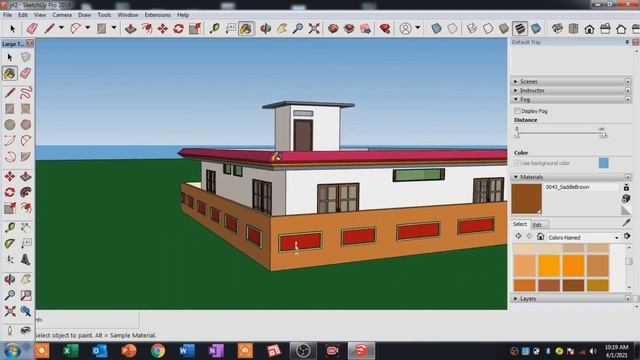Set Front view house icon

tap(589, 29)
